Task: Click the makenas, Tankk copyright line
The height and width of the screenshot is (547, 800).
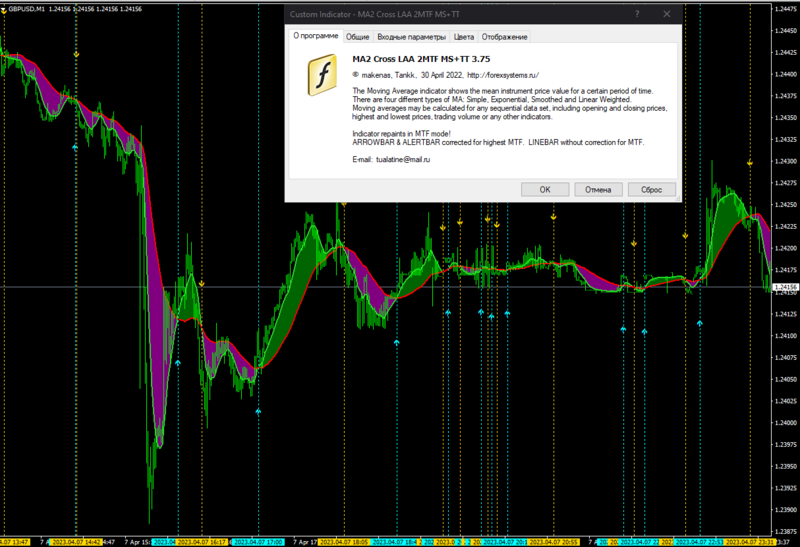Action: tap(445, 75)
